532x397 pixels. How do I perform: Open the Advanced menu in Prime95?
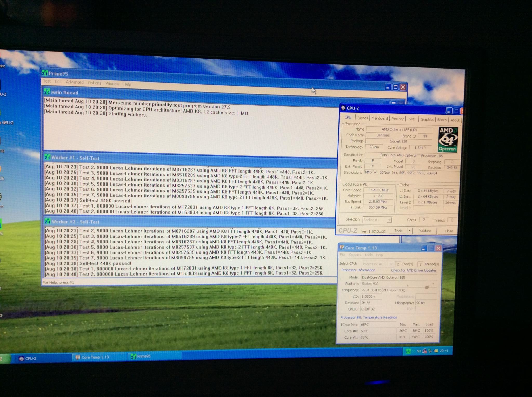click(x=75, y=82)
